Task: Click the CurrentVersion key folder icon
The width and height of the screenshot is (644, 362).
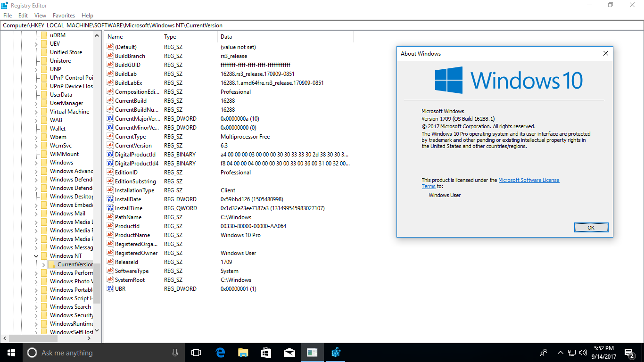Action: [51, 264]
